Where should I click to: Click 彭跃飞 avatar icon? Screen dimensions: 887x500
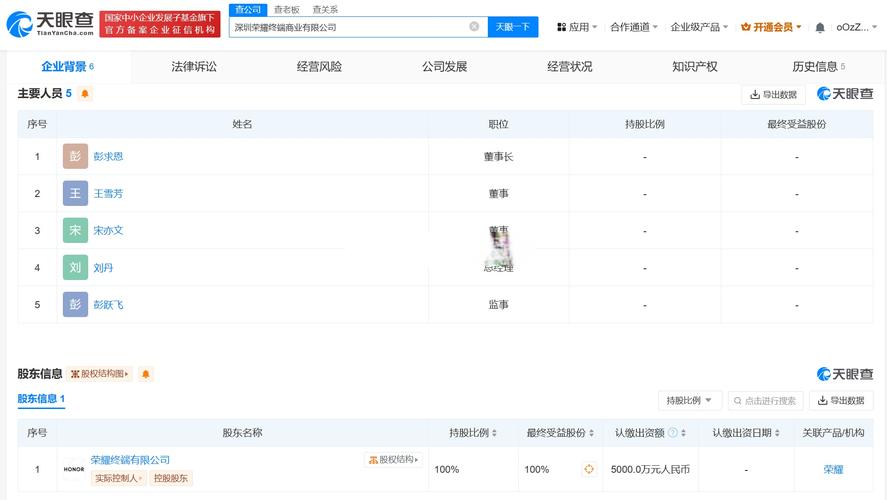(x=75, y=304)
